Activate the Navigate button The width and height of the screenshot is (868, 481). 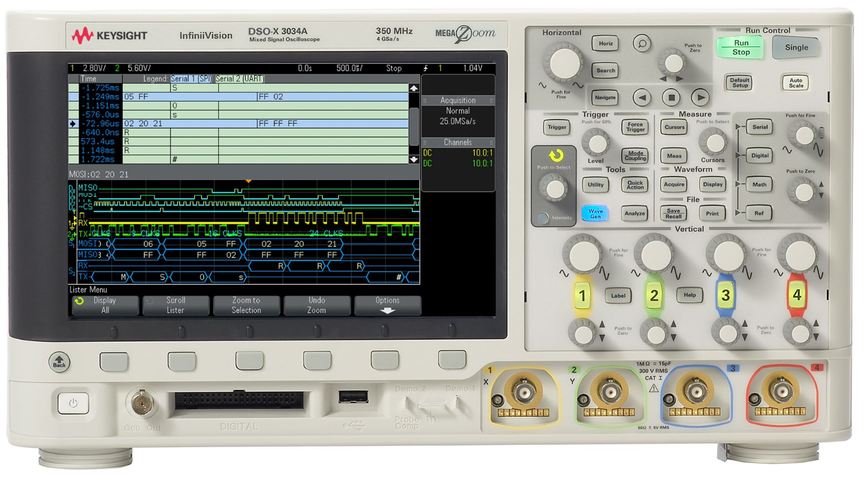pos(605,97)
